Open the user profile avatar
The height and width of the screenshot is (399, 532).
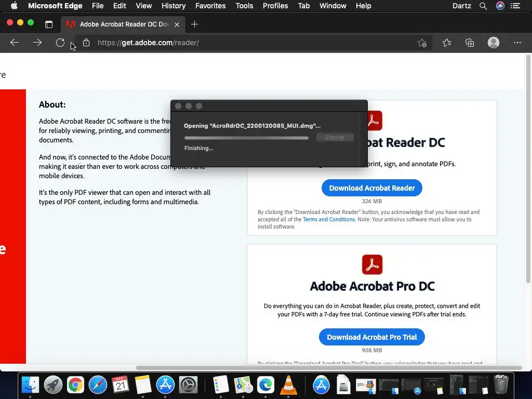pyautogui.click(x=494, y=43)
